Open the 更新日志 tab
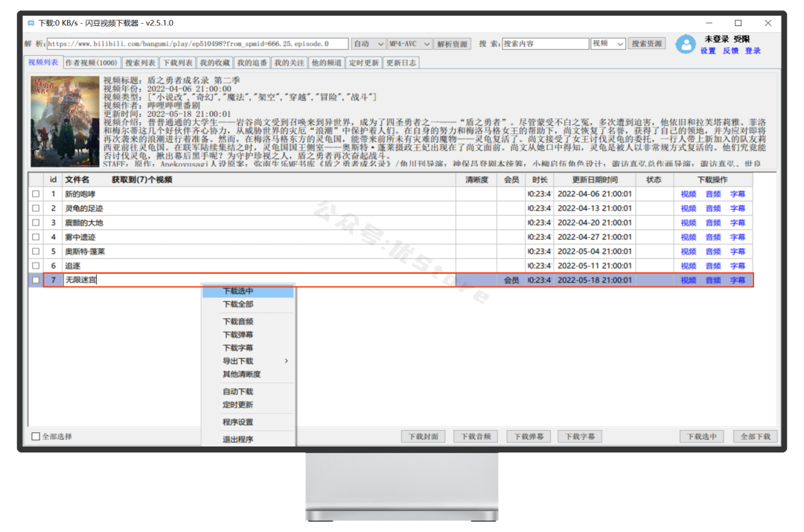Image resolution: width=804 pixels, height=532 pixels. click(x=401, y=63)
